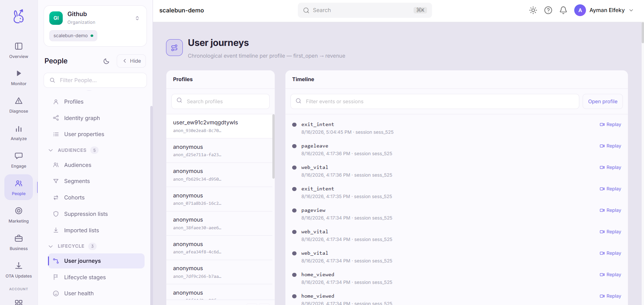Open the Analyze bar chart icon
The width and height of the screenshot is (644, 305).
click(x=19, y=129)
